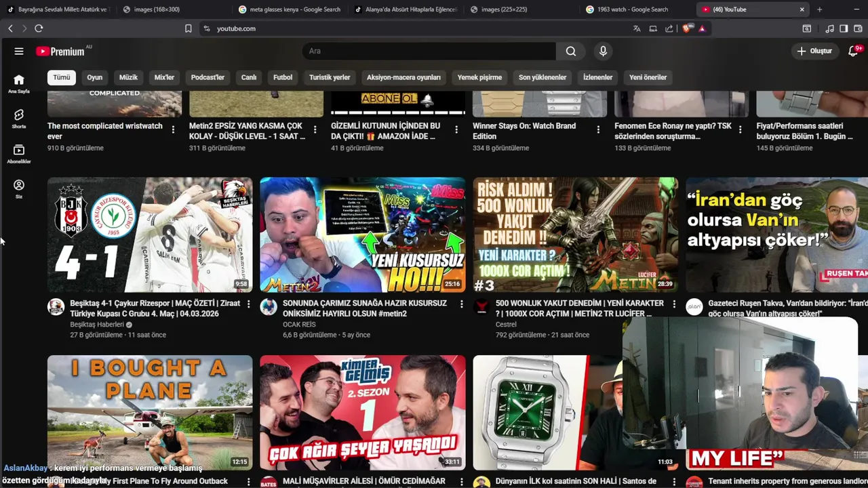Select the Tümü filter chip
Screen dimensions: 868x488
click(x=62, y=77)
